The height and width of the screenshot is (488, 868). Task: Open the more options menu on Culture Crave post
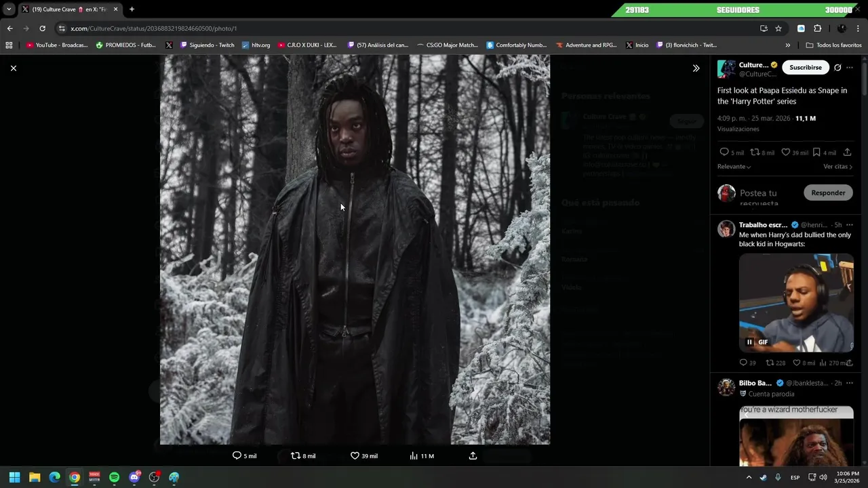click(850, 67)
